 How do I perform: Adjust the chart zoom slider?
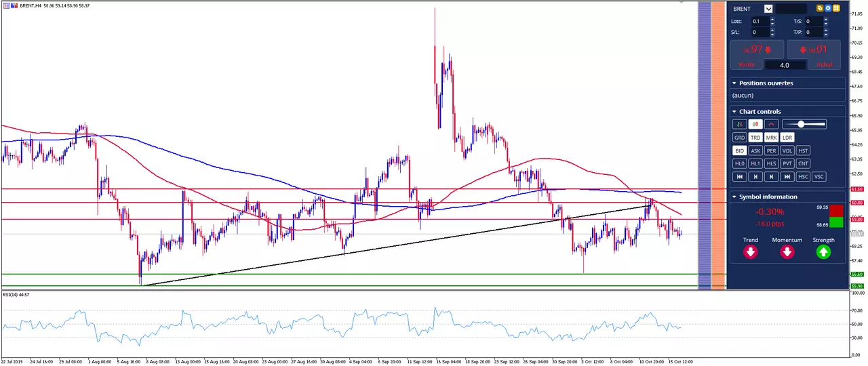pyautogui.click(x=804, y=124)
